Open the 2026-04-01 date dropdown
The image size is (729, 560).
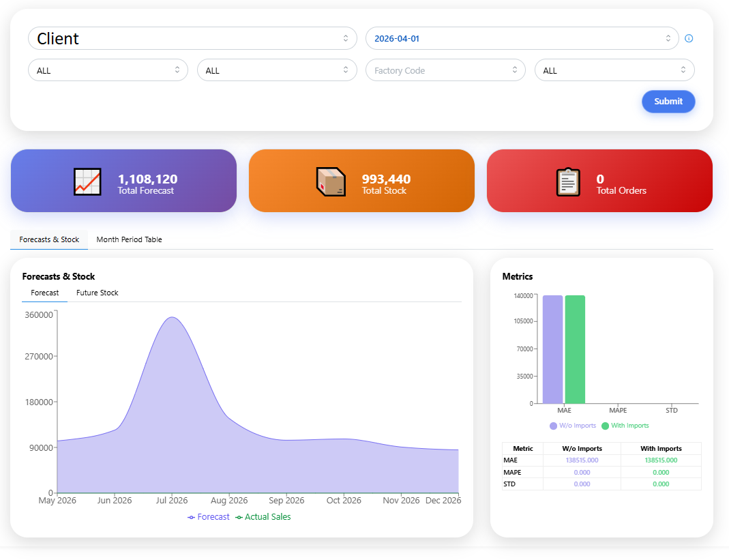(522, 39)
